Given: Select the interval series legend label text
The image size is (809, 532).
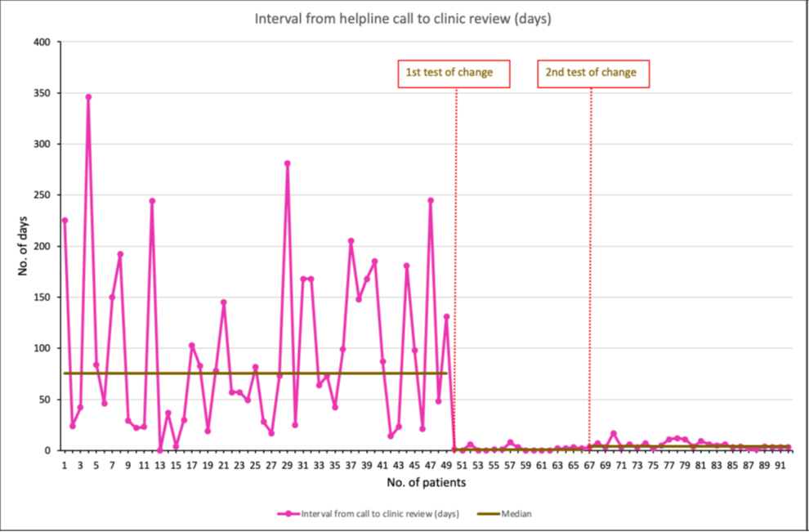Looking at the screenshot, I should (380, 514).
